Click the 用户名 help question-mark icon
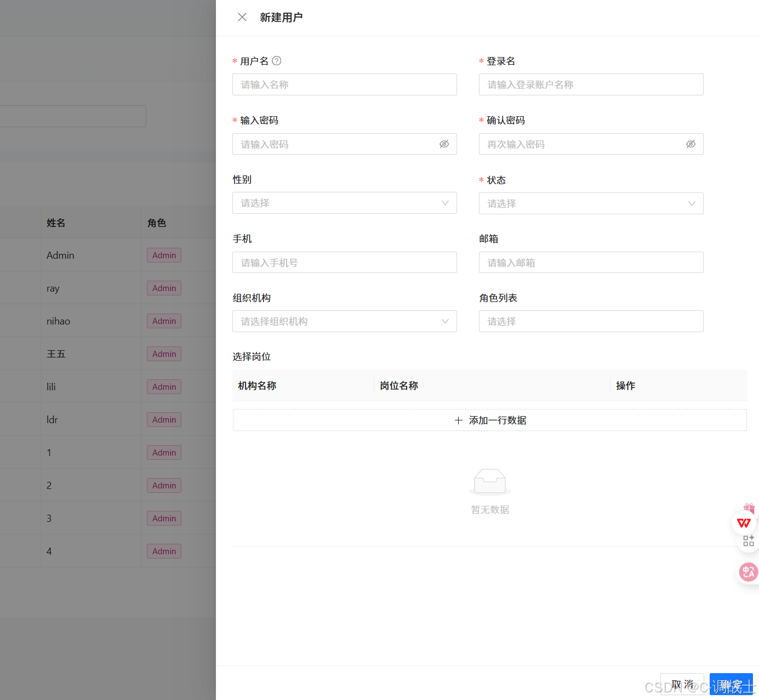 (x=277, y=61)
